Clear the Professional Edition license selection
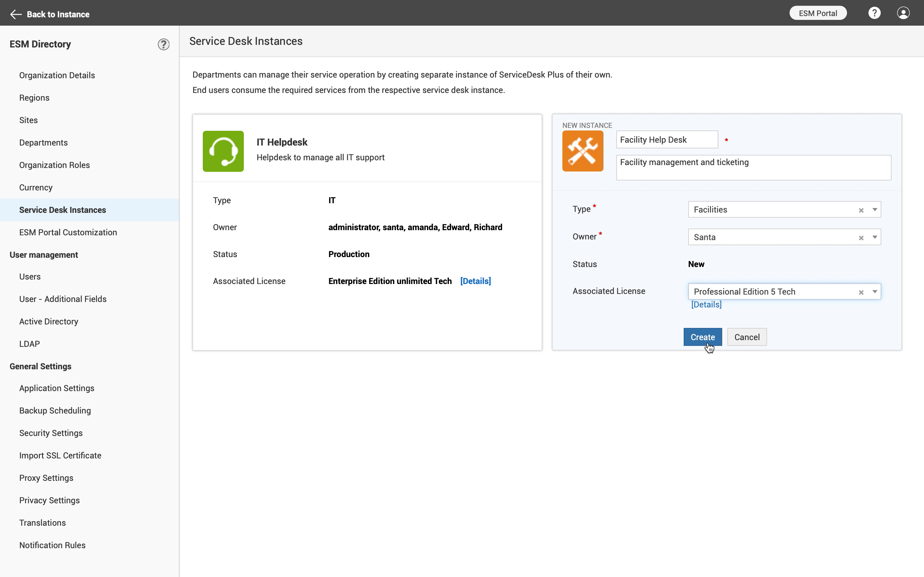 pyautogui.click(x=860, y=292)
